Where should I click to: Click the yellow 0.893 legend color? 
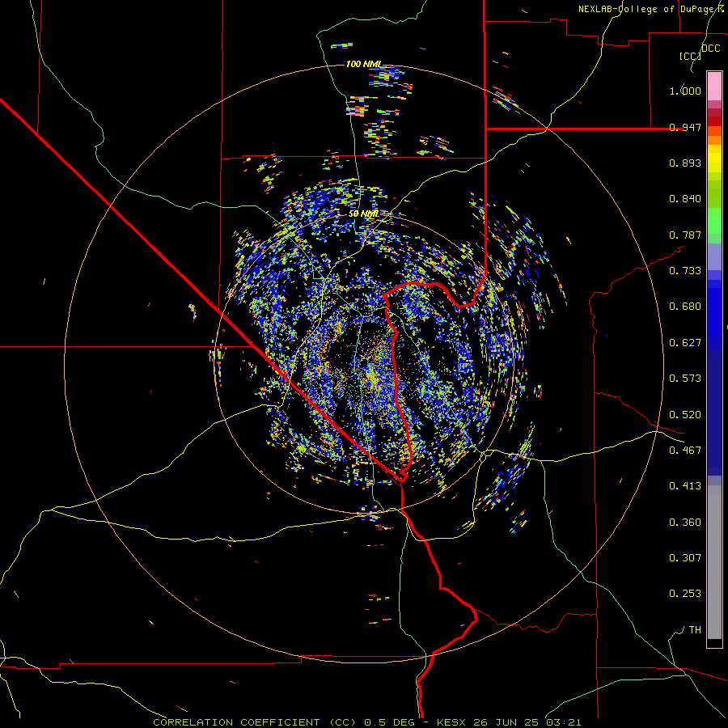(x=714, y=163)
